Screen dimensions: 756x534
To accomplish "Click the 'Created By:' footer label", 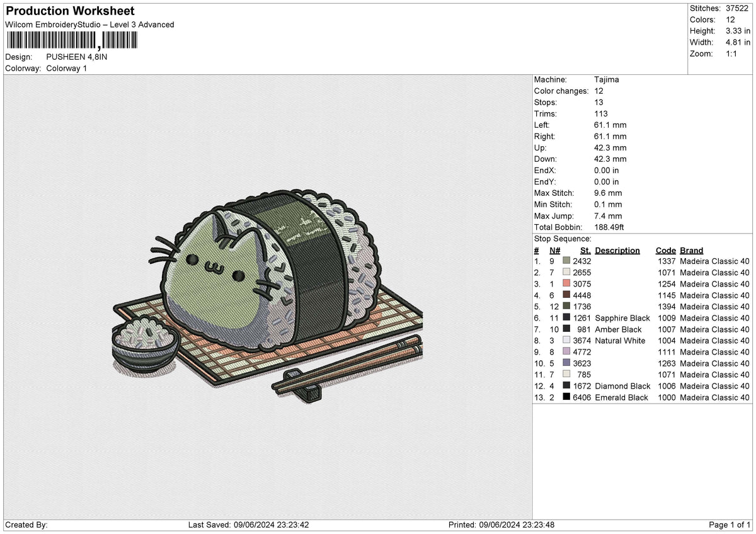I will pos(26,525).
